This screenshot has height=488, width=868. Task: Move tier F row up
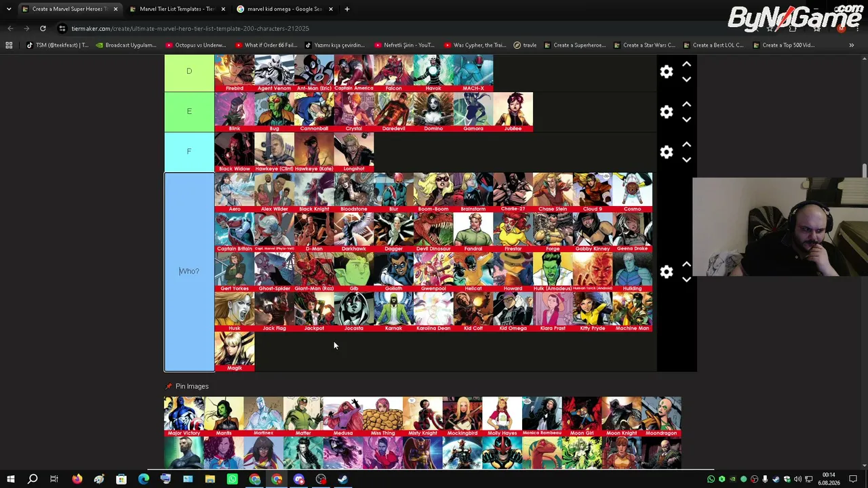[x=686, y=144]
